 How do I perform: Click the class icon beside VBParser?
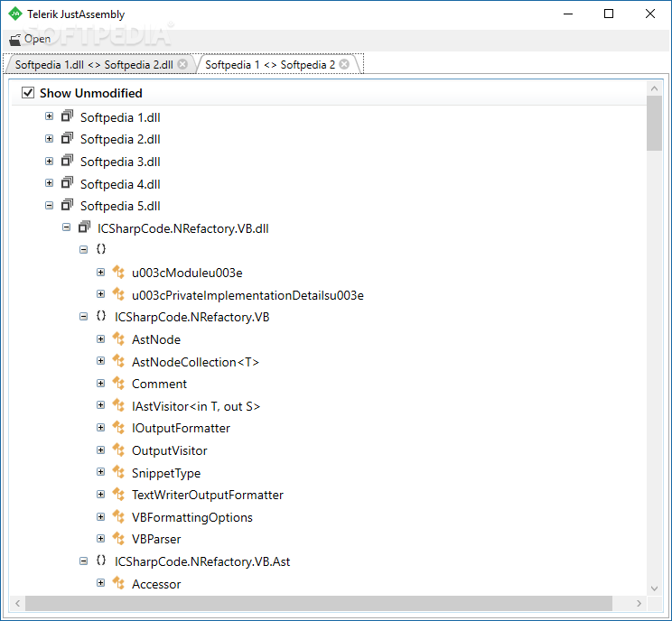pos(118,538)
